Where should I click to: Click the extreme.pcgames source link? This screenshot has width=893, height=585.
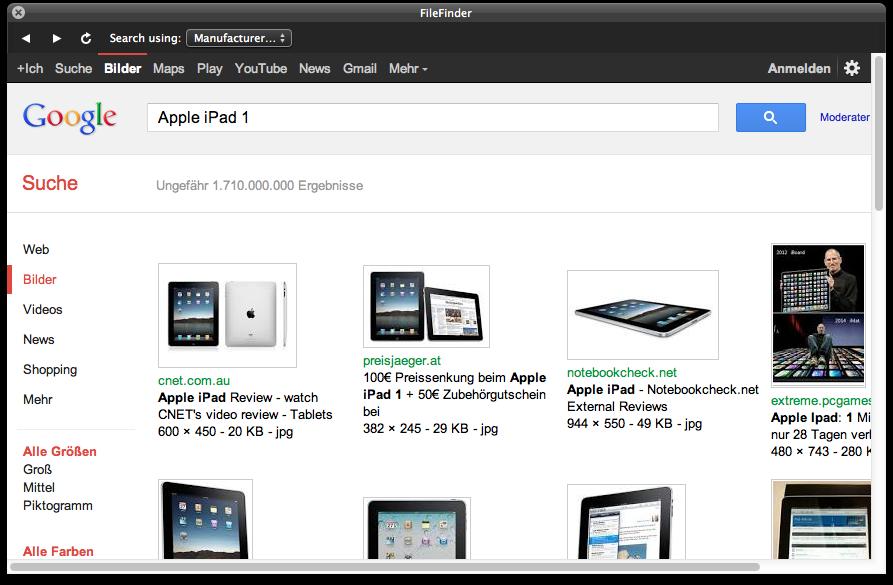click(821, 401)
